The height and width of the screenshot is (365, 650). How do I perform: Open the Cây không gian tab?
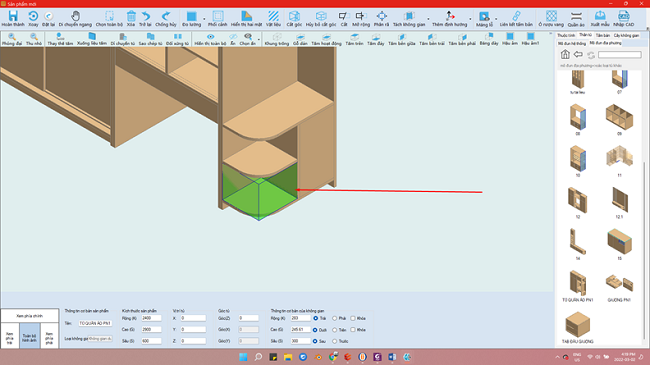[626, 36]
